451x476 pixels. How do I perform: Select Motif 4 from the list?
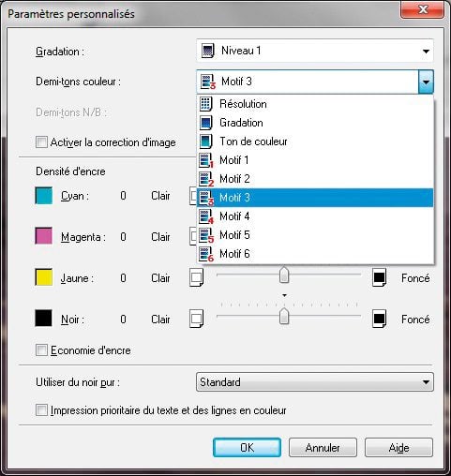[x=315, y=216]
